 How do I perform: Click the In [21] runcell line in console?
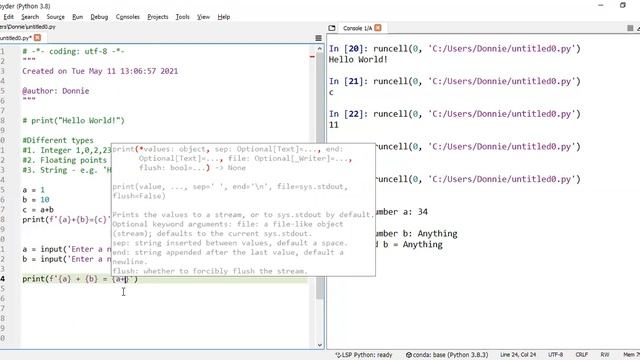click(455, 81)
